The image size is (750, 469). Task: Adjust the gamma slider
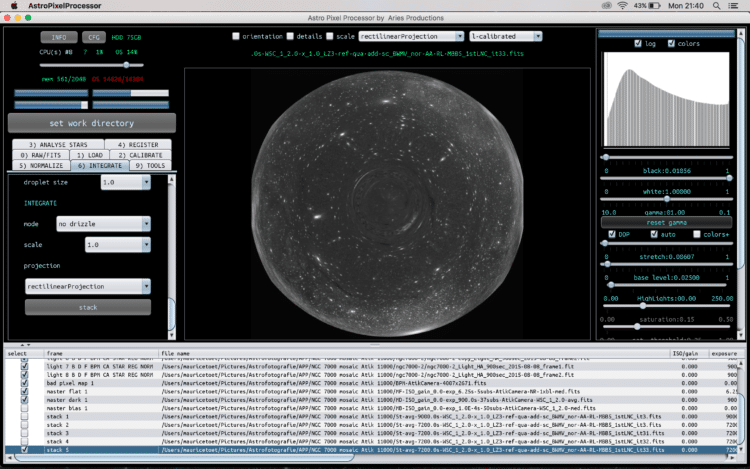coord(666,199)
